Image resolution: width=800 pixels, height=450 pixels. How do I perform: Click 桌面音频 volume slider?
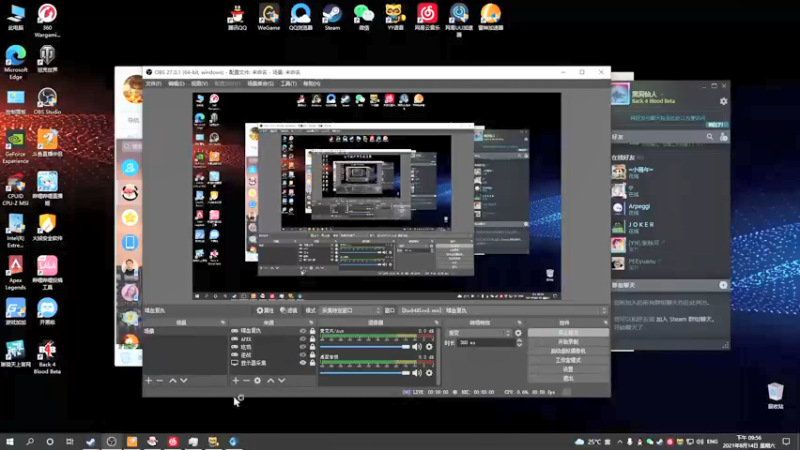click(x=365, y=373)
